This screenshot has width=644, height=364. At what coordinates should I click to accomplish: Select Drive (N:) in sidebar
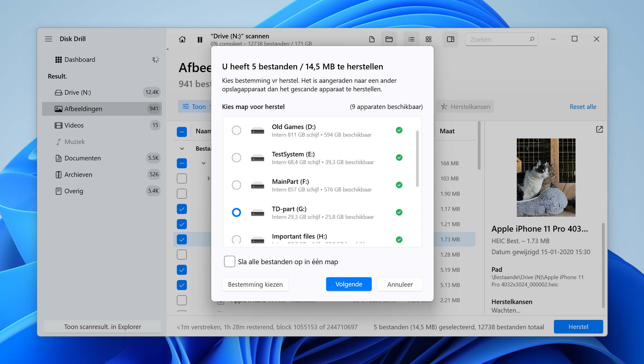click(x=102, y=92)
